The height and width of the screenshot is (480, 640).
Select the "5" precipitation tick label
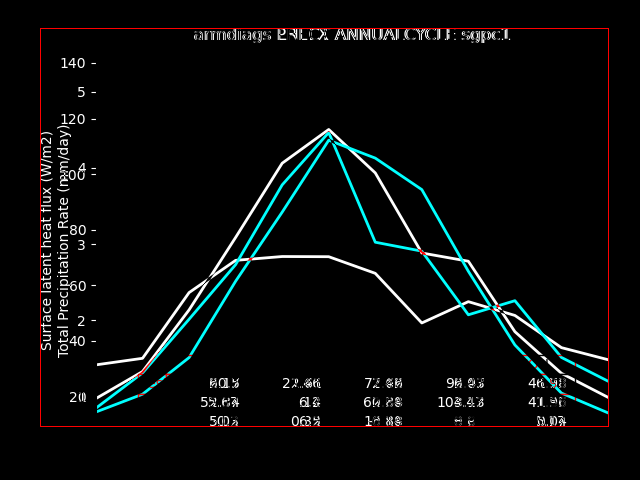point(81,92)
